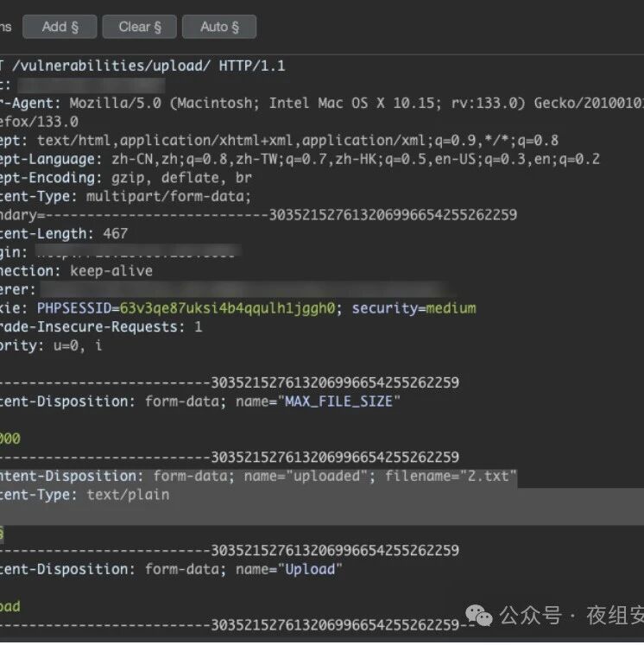Click the PHPSESSID cookie value
The height and width of the screenshot is (645, 644).
[227, 308]
